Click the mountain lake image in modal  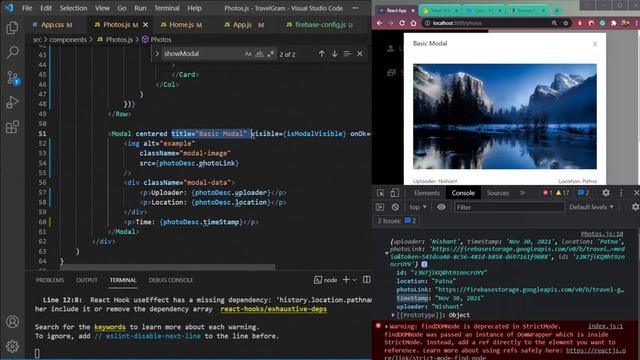[x=505, y=116]
